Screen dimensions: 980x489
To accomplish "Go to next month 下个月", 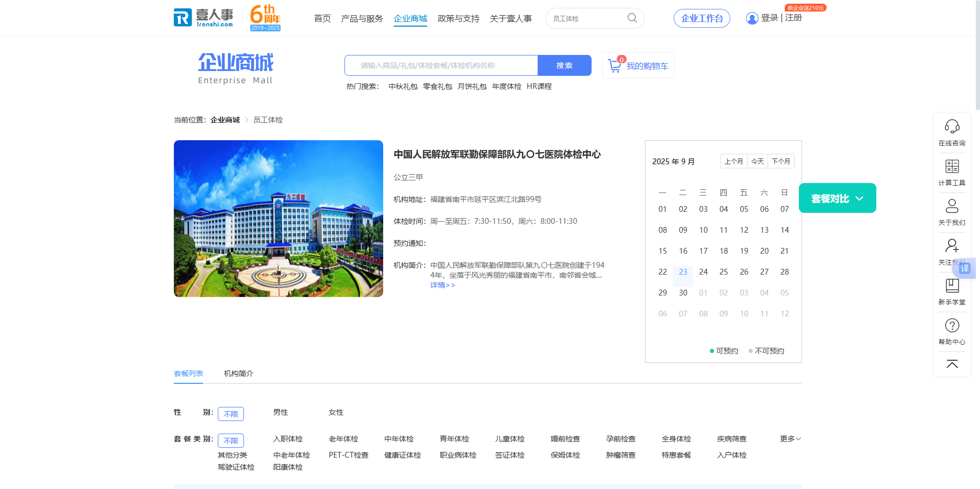I will 781,161.
